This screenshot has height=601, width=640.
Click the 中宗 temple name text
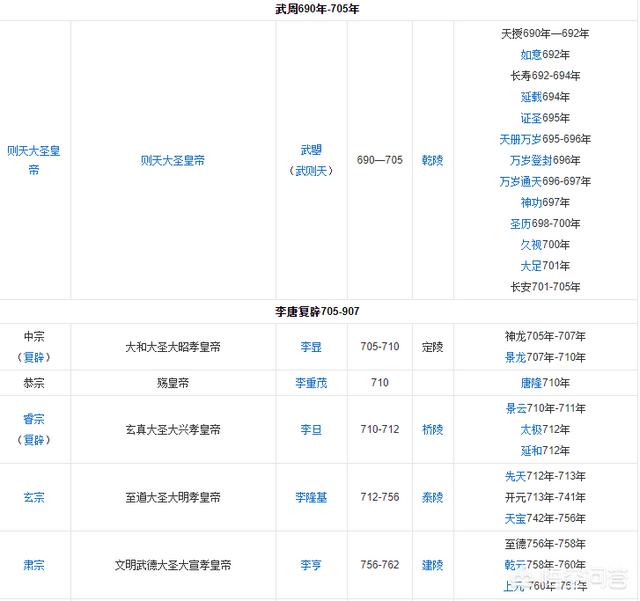click(x=34, y=336)
